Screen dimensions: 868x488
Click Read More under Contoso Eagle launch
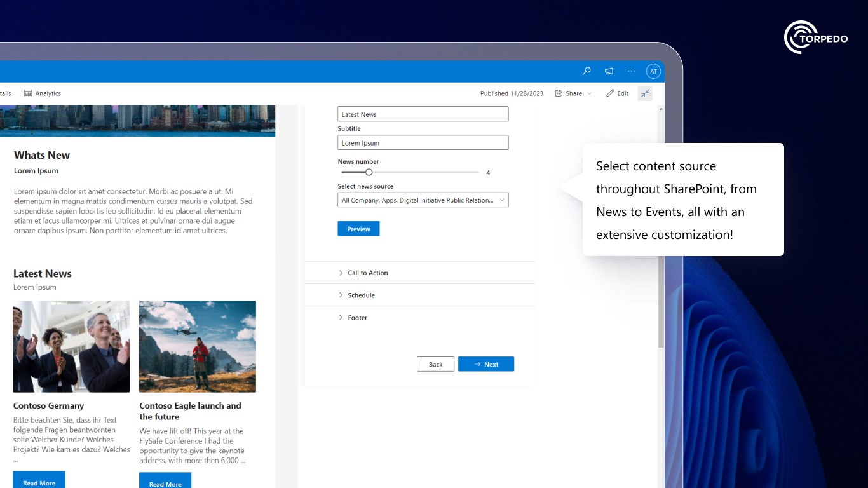coord(165,482)
